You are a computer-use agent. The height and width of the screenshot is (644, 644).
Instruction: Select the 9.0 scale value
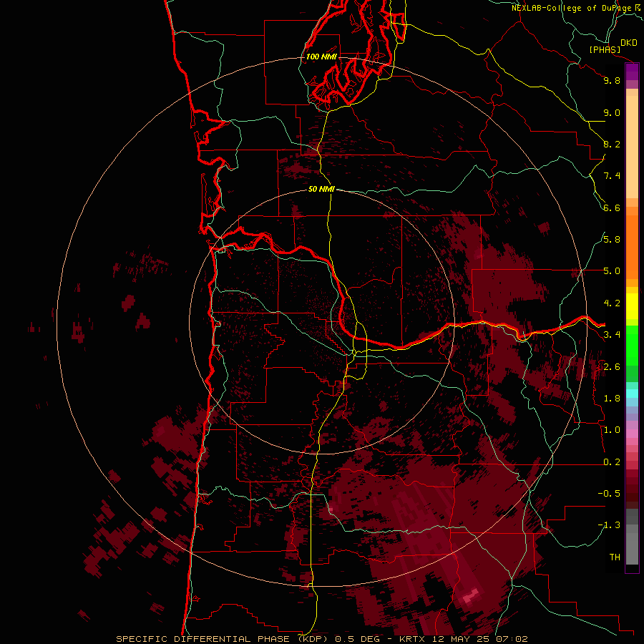pos(612,112)
